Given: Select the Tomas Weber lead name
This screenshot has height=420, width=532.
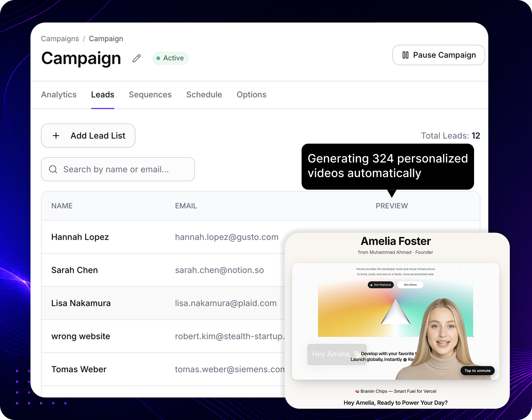Looking at the screenshot, I should (x=79, y=369).
